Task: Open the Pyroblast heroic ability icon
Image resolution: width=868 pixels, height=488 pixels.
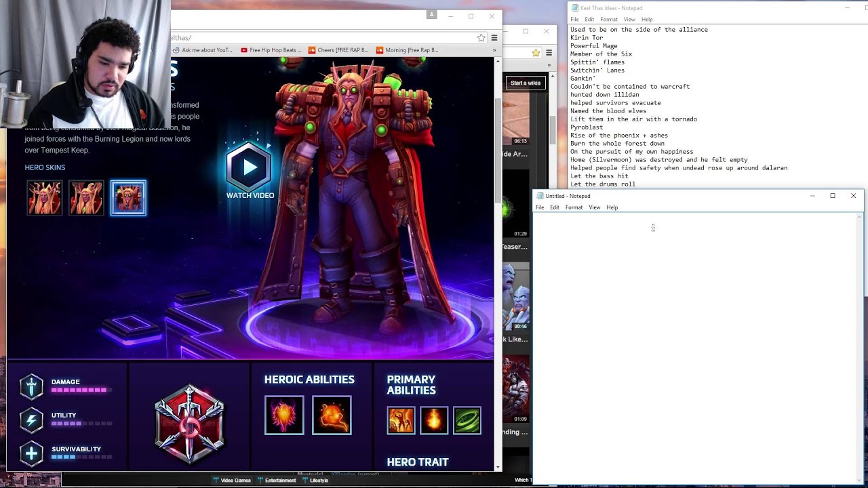Action: (332, 415)
